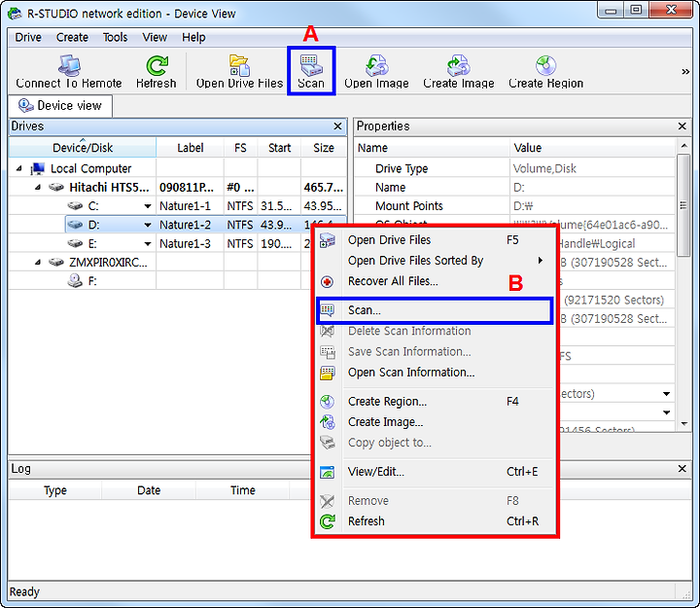Click the Mount Points property row
Image resolution: width=700 pixels, height=608 pixels.
pos(514,206)
